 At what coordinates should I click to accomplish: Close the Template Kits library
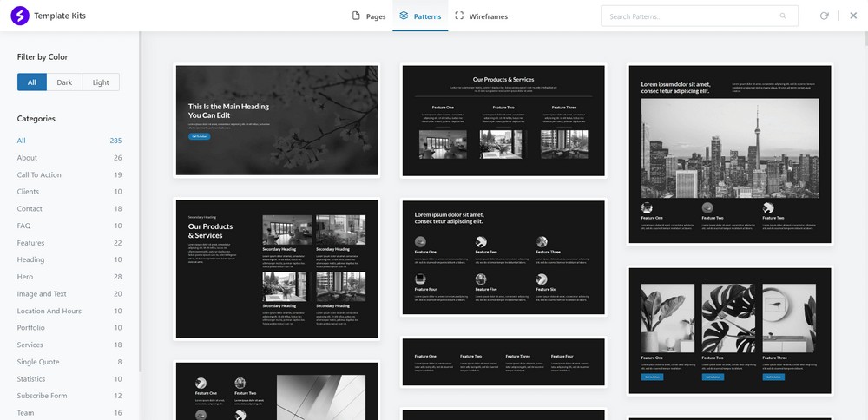[853, 16]
